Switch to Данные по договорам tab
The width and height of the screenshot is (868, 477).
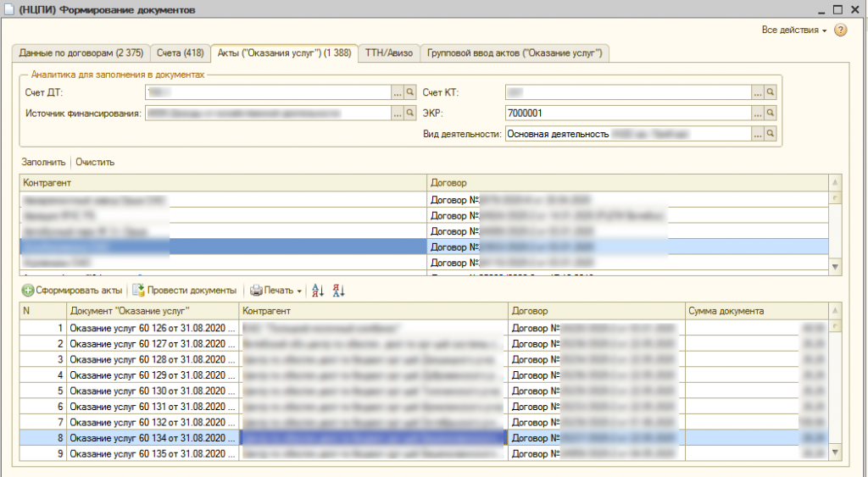pos(82,53)
